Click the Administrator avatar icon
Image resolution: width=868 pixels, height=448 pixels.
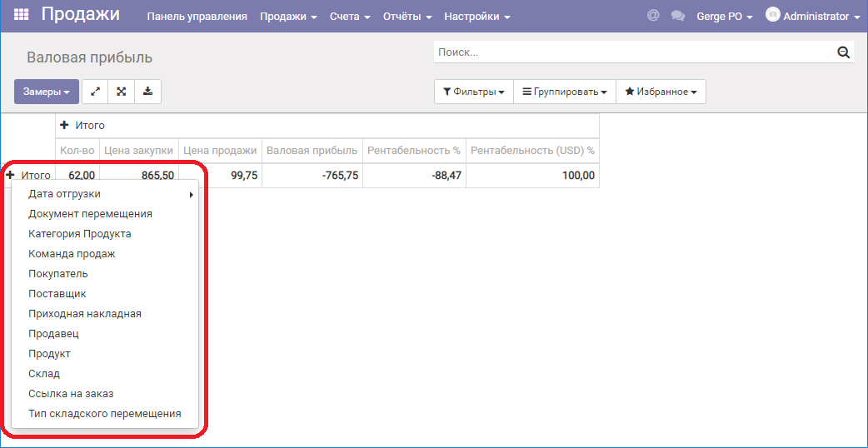point(772,15)
